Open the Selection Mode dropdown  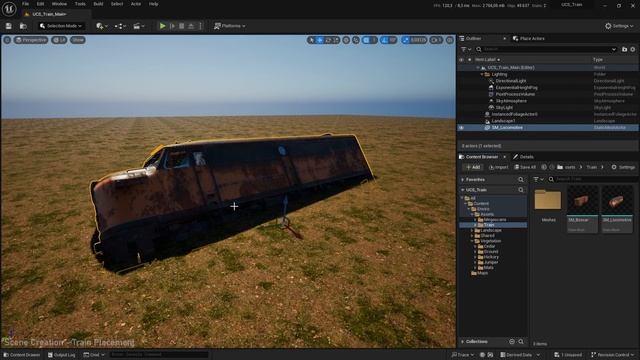click(61, 26)
